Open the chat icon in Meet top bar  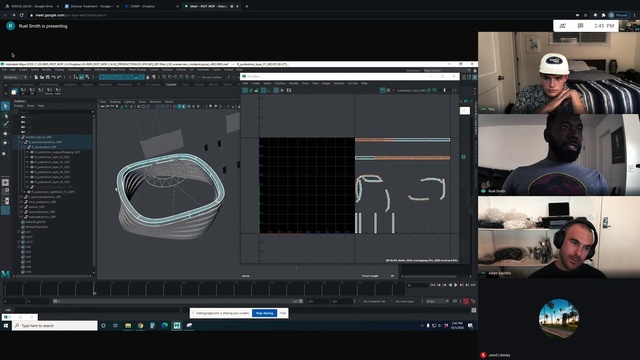[580, 26]
